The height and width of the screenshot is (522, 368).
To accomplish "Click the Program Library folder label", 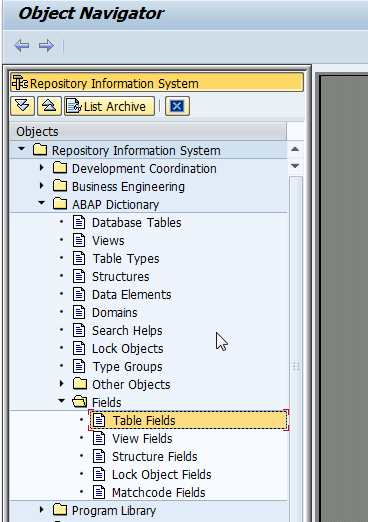I will [x=114, y=510].
